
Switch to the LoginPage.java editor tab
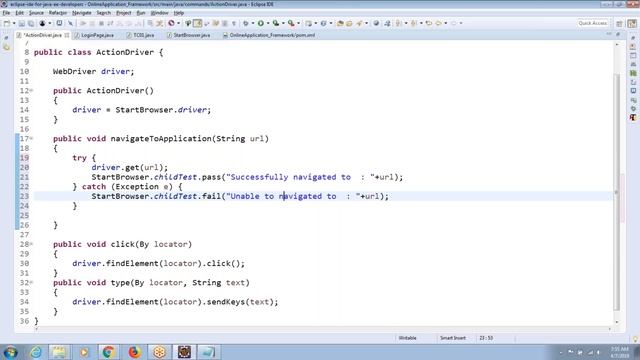pos(94,35)
